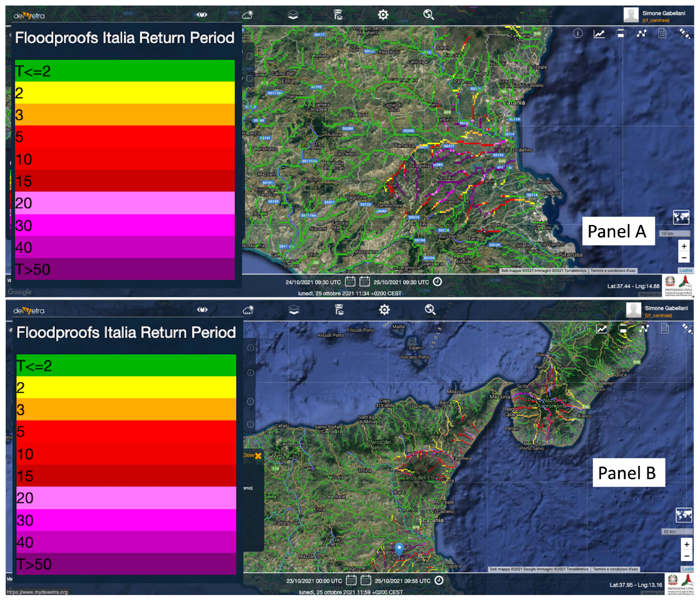Click the satellite icon in Panel A
Screen dimensions: 700x604
(x=685, y=33)
